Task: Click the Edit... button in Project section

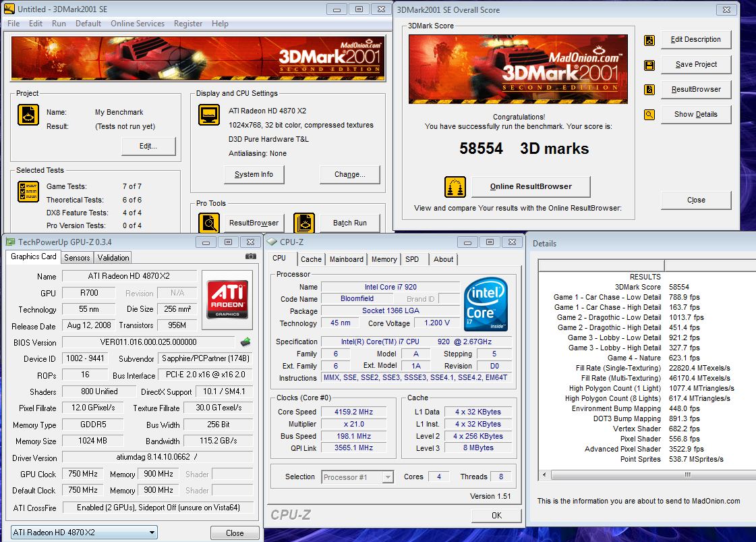Action: [x=148, y=146]
